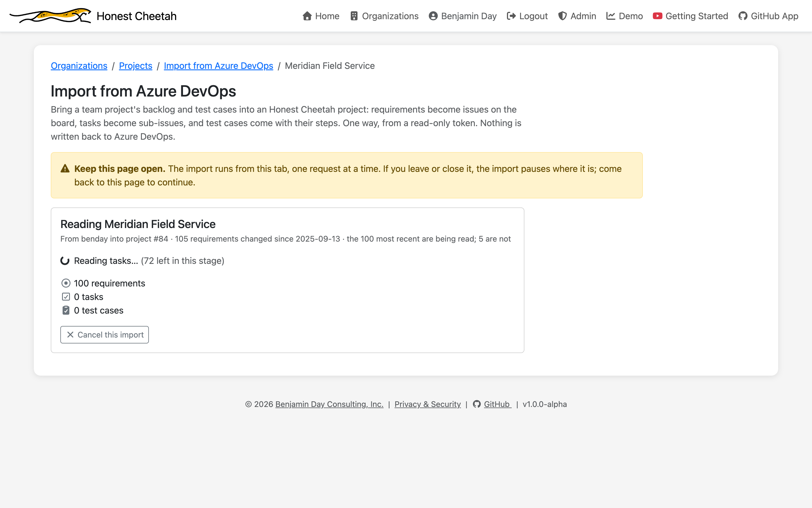Open the Benjamin Day profile menu item

click(463, 16)
